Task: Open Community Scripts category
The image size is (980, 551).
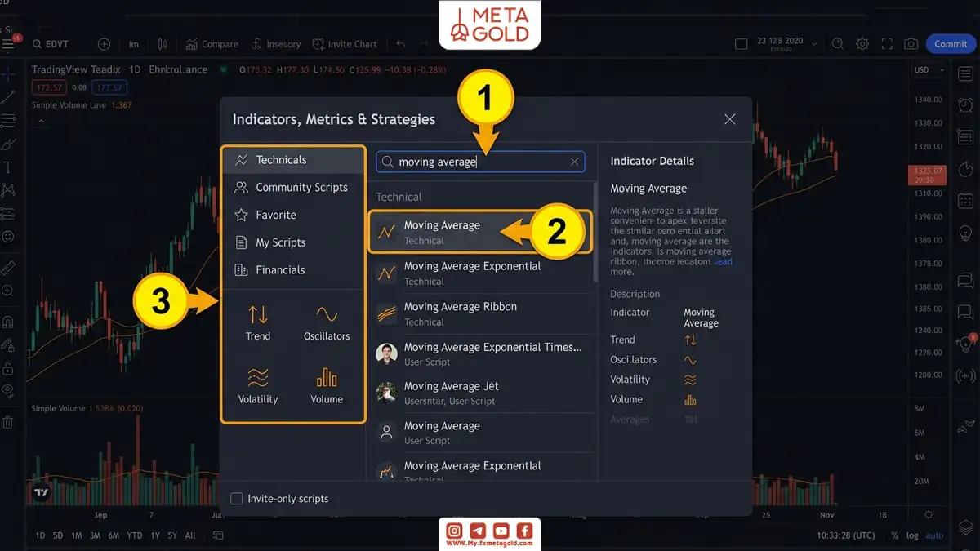Action: (294, 187)
